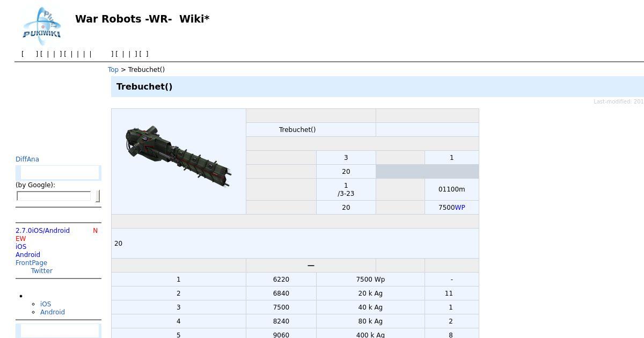The image size is (644, 338).
Task: Select the 80 k Ag cost cell
Action: click(x=370, y=321)
